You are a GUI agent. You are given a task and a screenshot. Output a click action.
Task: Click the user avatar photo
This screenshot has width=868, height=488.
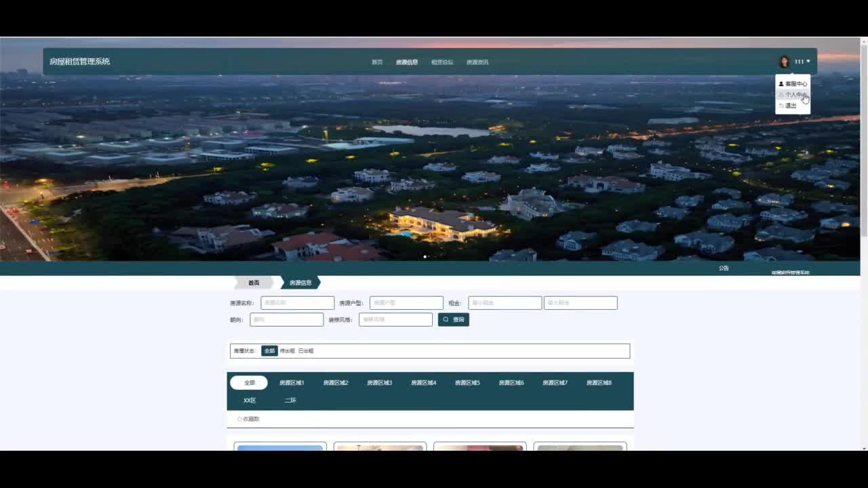pos(785,62)
